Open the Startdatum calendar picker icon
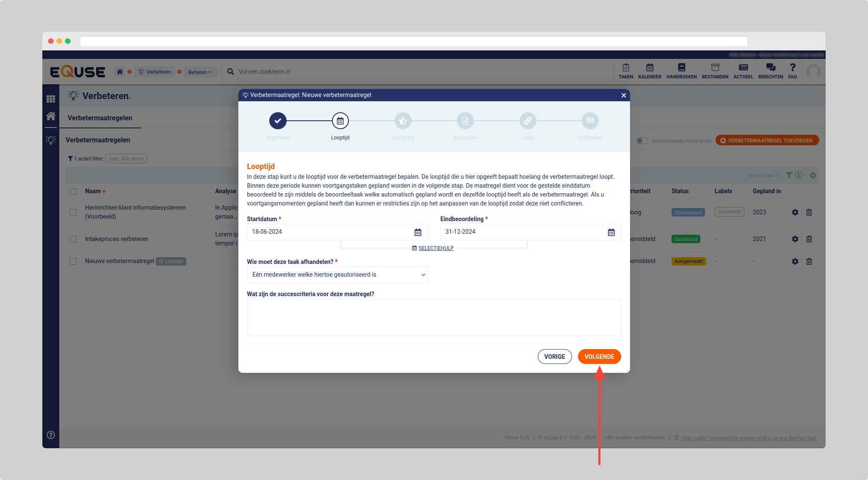The height and width of the screenshot is (480, 868). click(x=417, y=232)
